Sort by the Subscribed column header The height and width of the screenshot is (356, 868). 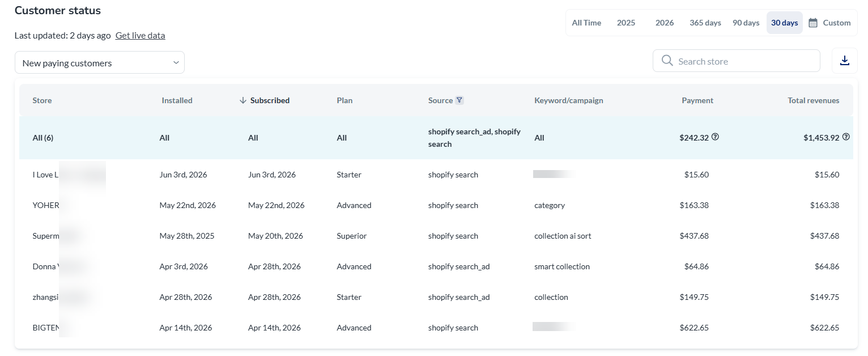click(x=270, y=100)
